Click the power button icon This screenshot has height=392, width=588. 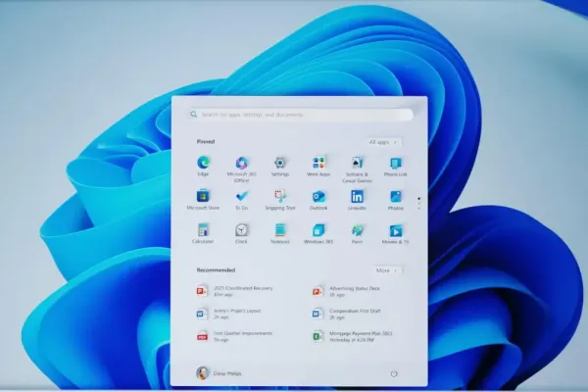(394, 373)
